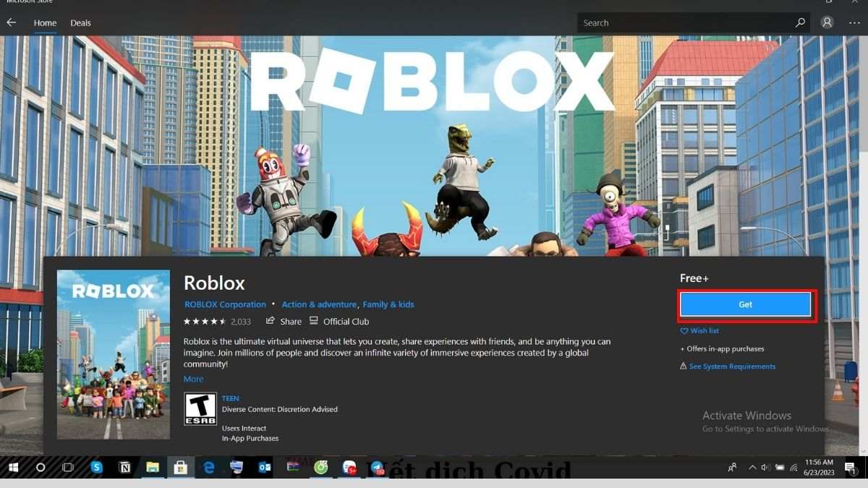Click the star rating for Roblox
The image size is (868, 488).
point(205,321)
